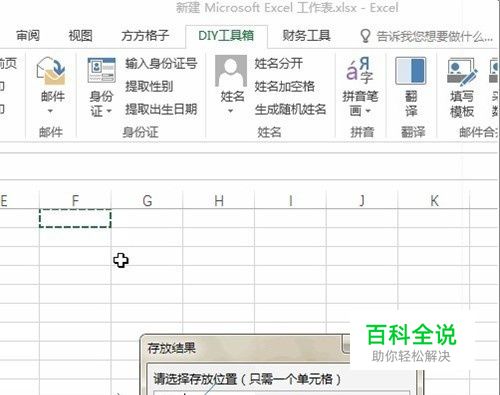This screenshot has width=500, height=395.
Task: Click 姓名分开 command
Action: [x=279, y=63]
